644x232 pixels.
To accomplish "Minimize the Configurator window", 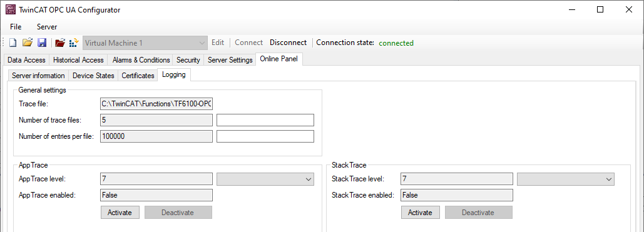I will 572,10.
